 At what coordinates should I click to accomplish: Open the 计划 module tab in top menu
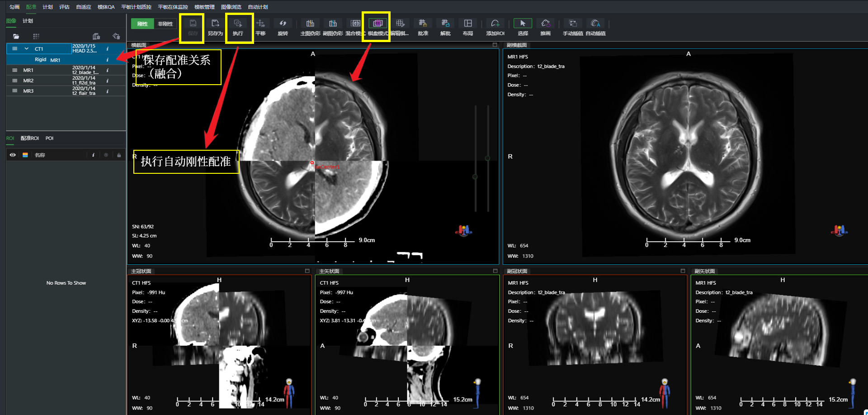pyautogui.click(x=47, y=7)
